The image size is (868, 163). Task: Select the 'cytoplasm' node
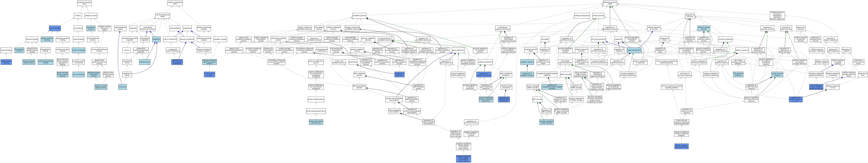click(x=156, y=39)
